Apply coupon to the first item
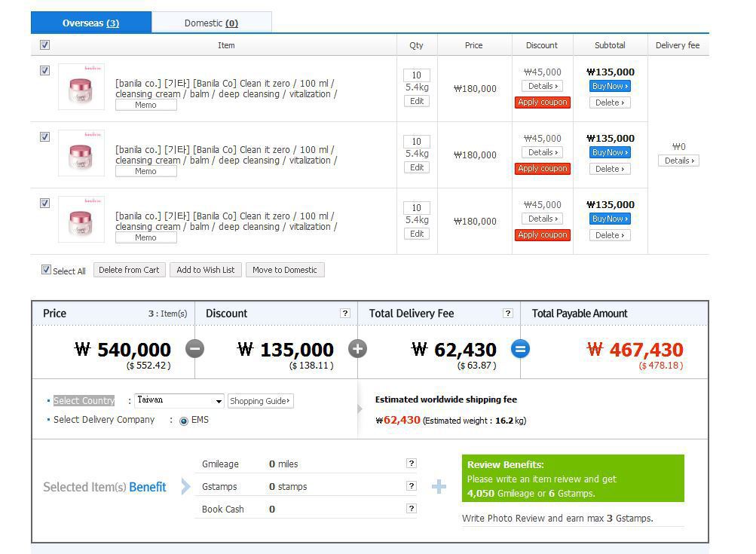This screenshot has height=554, width=756. coord(543,103)
